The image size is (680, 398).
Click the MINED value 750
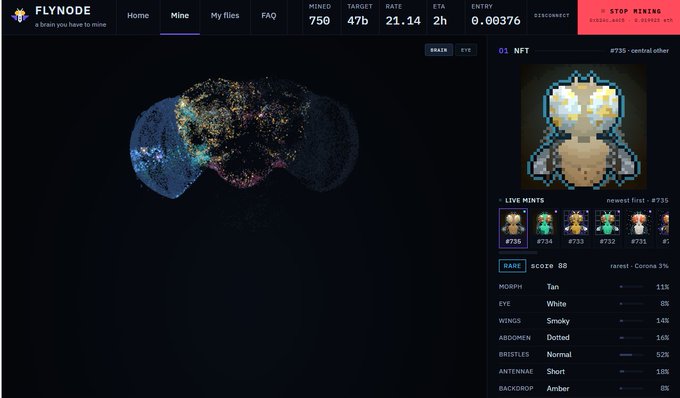point(319,21)
